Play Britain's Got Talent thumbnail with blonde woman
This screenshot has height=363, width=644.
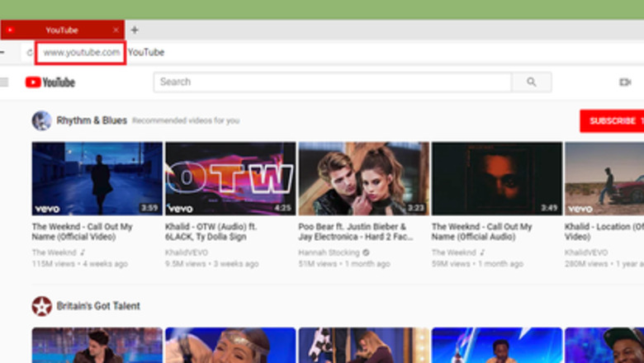pyautogui.click(x=364, y=346)
